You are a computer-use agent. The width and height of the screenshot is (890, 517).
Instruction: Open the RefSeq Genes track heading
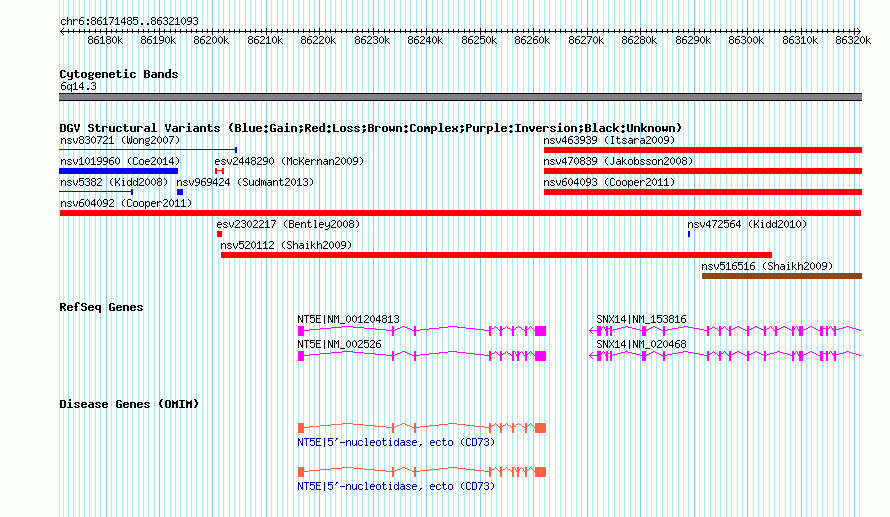(x=101, y=307)
